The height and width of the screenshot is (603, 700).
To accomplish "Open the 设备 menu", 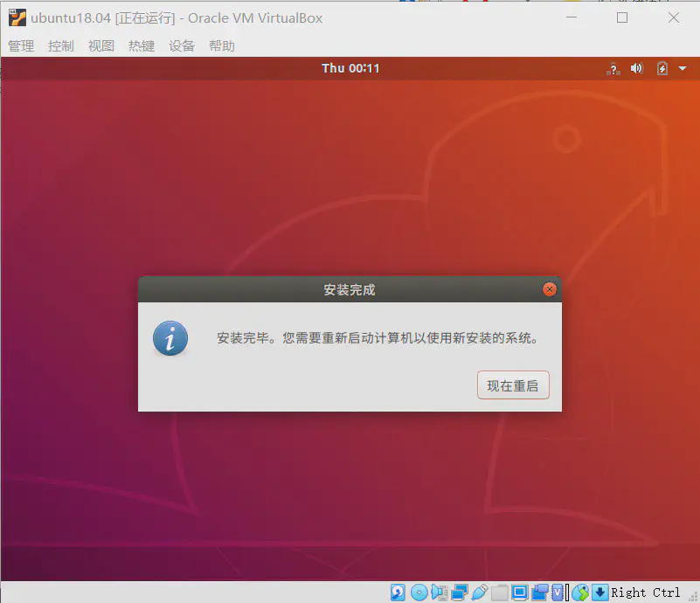I will tap(181, 45).
